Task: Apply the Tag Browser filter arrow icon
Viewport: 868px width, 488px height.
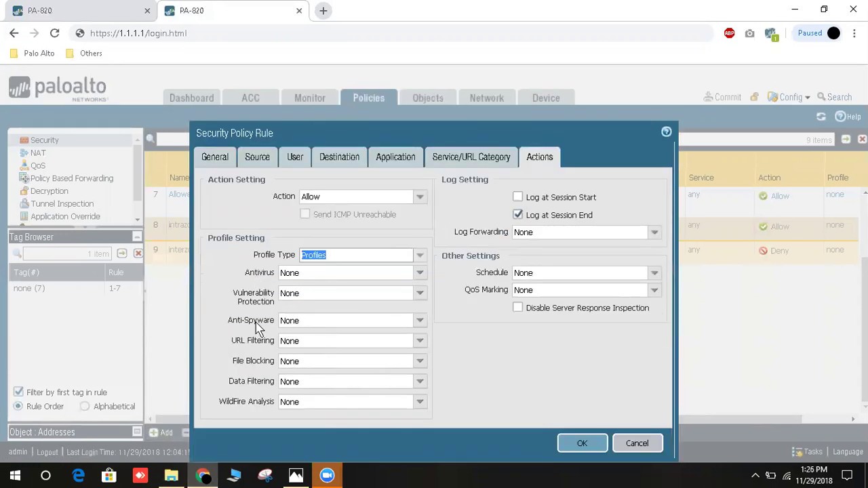Action: coord(122,253)
